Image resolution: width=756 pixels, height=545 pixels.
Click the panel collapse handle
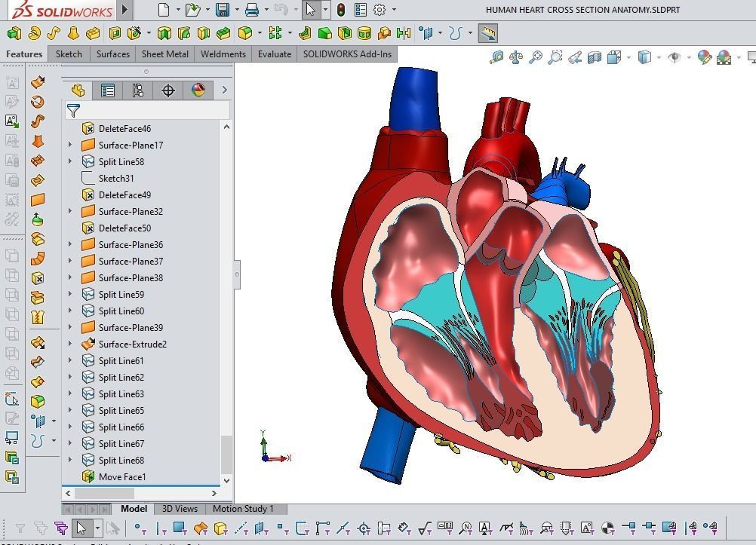coord(237,274)
